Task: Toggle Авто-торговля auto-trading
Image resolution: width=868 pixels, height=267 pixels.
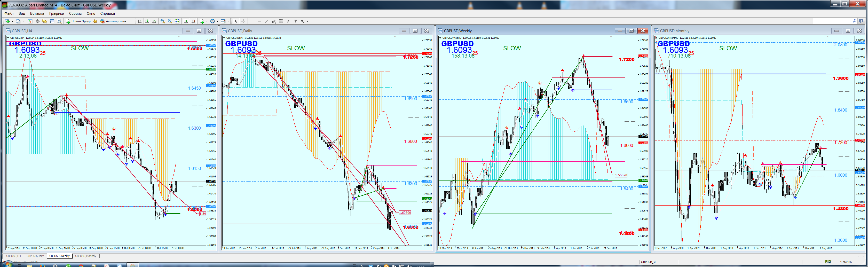Action: [x=113, y=21]
